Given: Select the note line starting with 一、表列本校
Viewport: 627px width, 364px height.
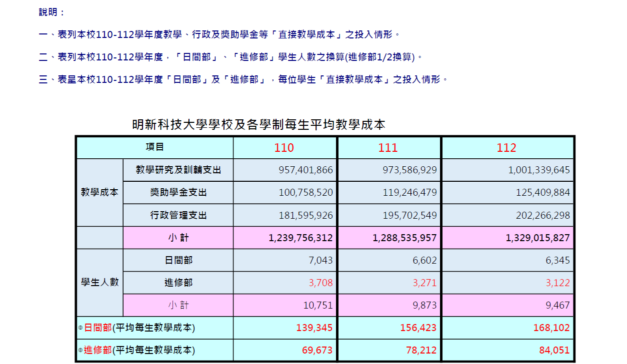Looking at the screenshot, I should click(x=219, y=34).
